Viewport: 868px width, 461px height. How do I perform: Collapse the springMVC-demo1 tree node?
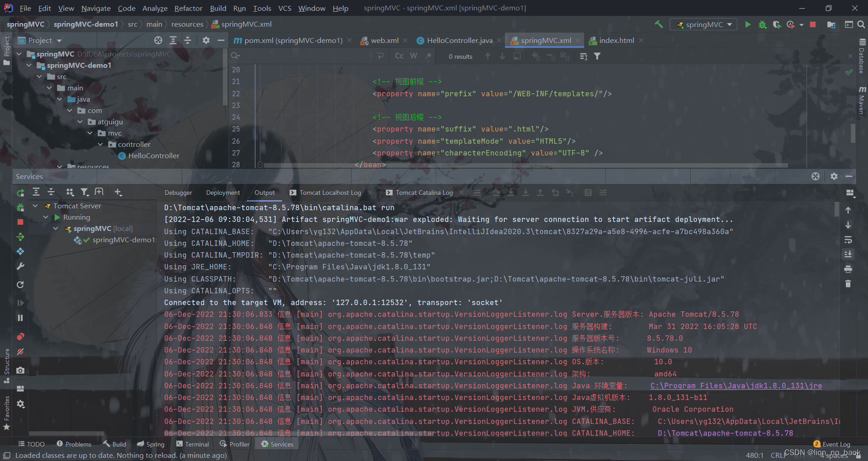[29, 65]
